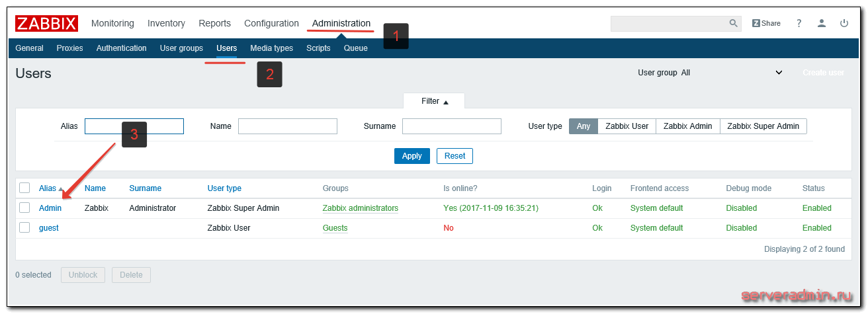Click the Alias filter input field
Viewport: 868px width, 314px height.
pos(134,126)
